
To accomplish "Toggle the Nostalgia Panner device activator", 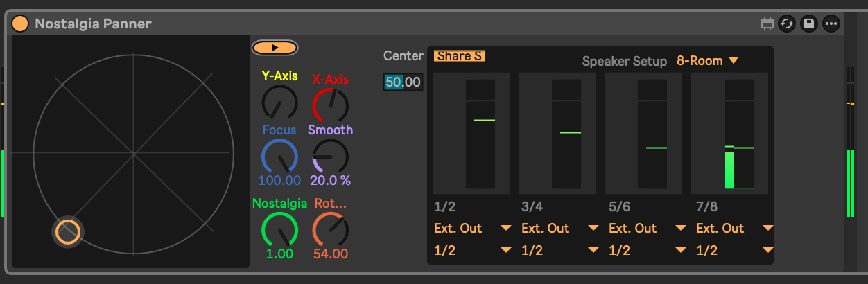I will 20,24.
